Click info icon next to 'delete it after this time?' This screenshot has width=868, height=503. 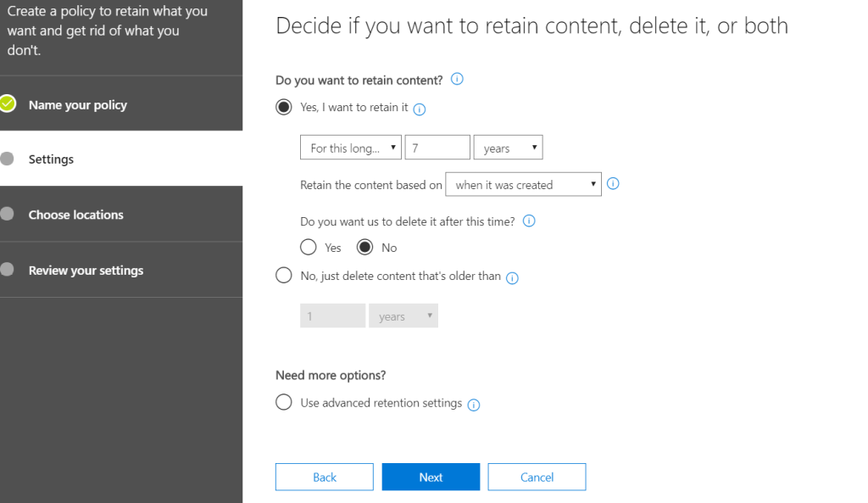click(530, 221)
